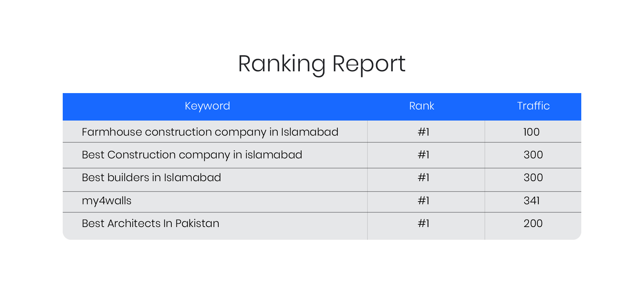The width and height of the screenshot is (644, 293).
Task: Select the Keyword column header
Action: click(x=207, y=106)
